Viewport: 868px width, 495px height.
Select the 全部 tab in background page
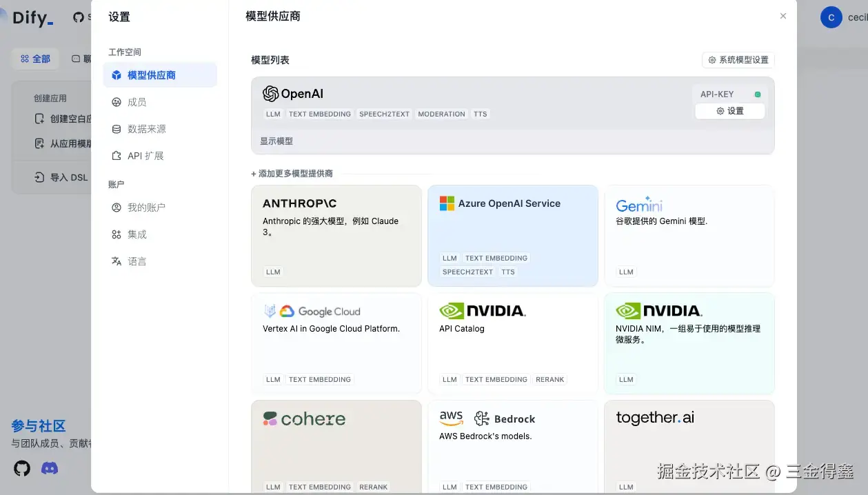coord(35,59)
